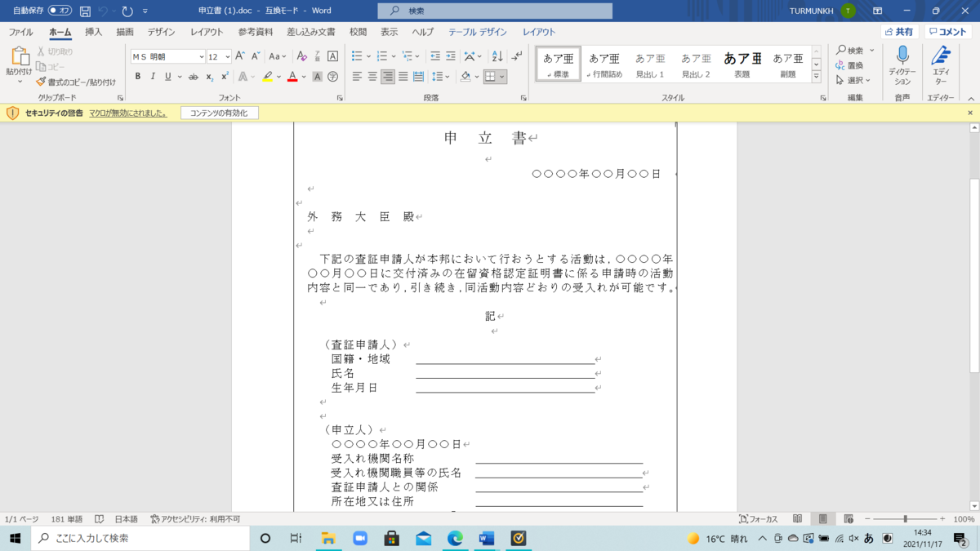Viewport: 980px width, 551px height.
Task: Apply character shading icon
Action: (318, 77)
